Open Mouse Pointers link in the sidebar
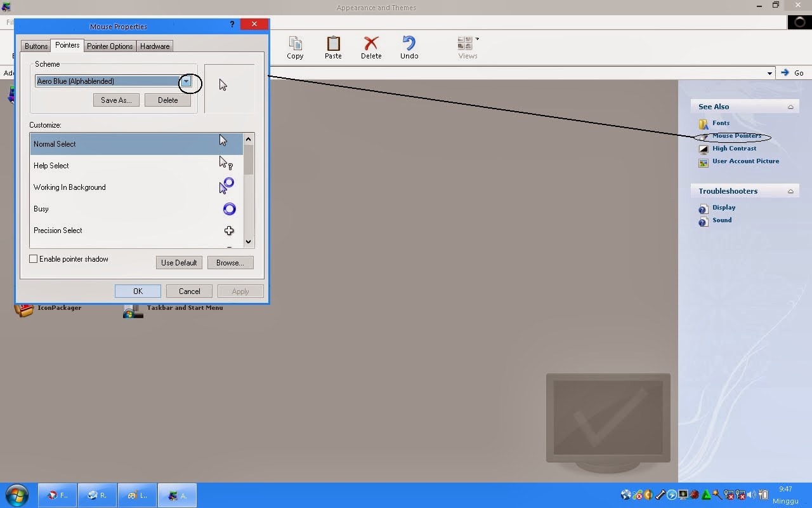The image size is (812, 508). tap(735, 135)
